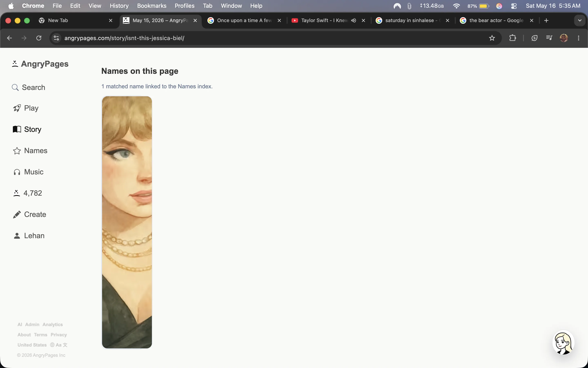Viewport: 588px width, 368px height.
Task: Open the Story section in sidebar
Action: pyautogui.click(x=27, y=129)
